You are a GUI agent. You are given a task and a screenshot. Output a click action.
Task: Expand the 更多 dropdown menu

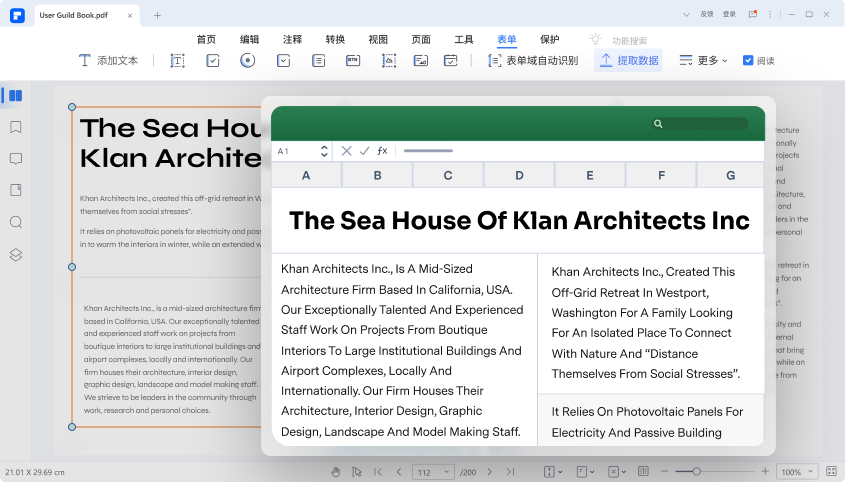[703, 61]
